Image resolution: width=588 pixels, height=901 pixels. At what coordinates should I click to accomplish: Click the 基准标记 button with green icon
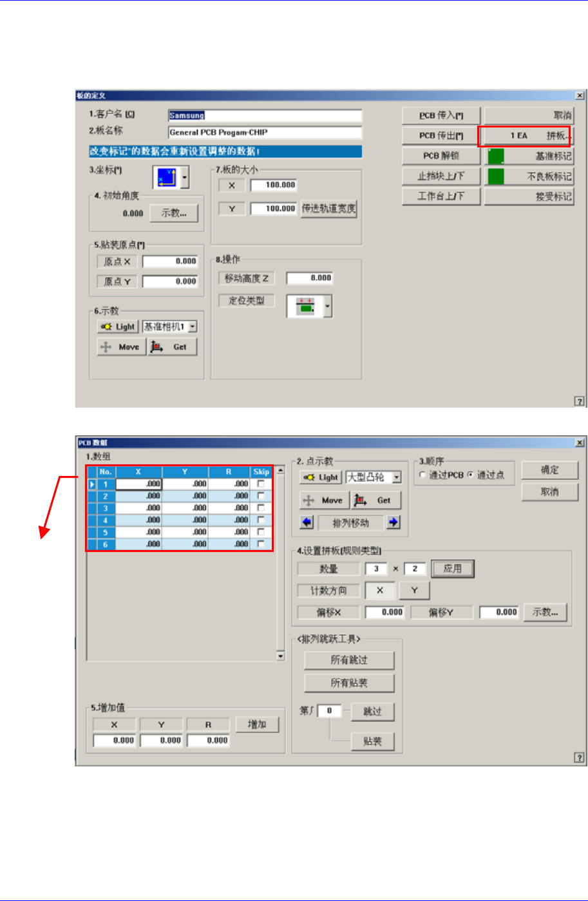click(529, 156)
